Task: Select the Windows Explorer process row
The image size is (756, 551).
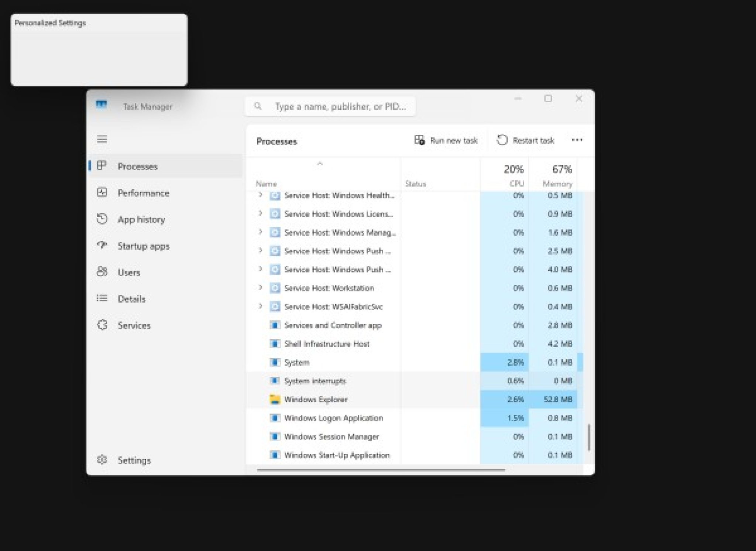Action: click(x=316, y=399)
